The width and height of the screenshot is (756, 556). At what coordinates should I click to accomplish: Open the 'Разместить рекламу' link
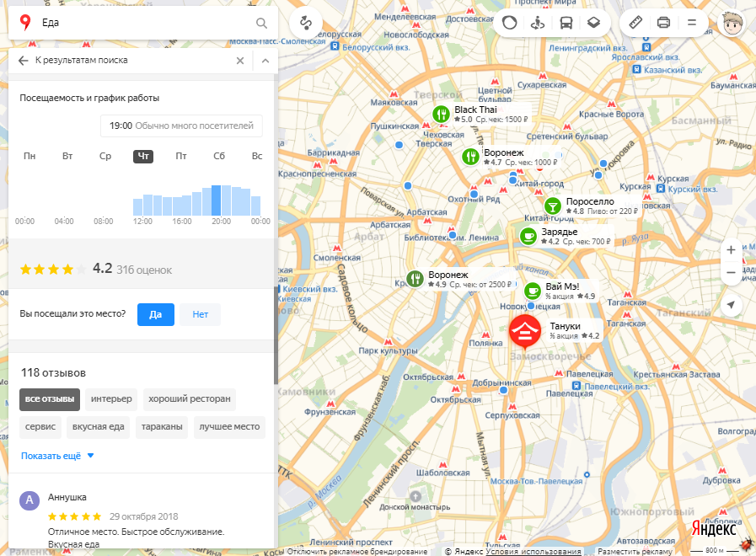(x=635, y=552)
